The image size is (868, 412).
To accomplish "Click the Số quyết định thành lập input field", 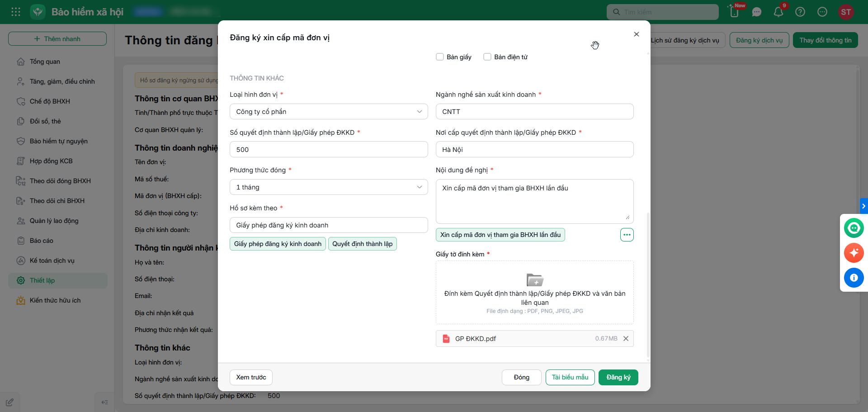I will (x=329, y=149).
